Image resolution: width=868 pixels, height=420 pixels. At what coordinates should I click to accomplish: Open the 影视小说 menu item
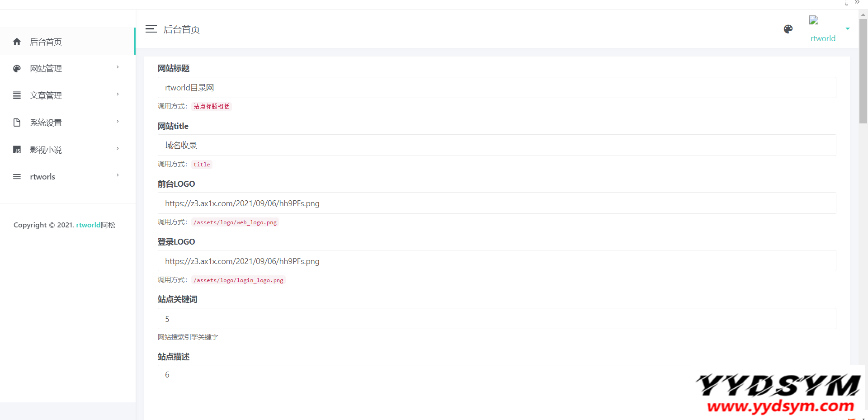coord(46,150)
